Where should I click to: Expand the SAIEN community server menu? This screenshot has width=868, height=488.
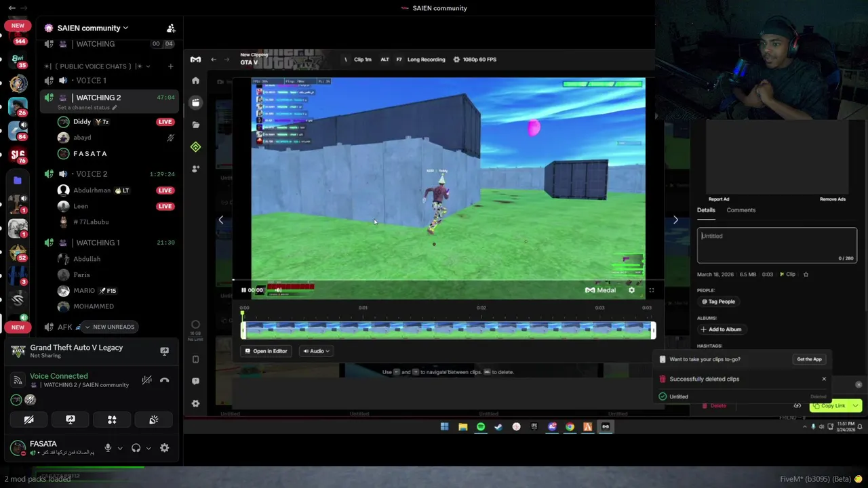pyautogui.click(x=93, y=28)
